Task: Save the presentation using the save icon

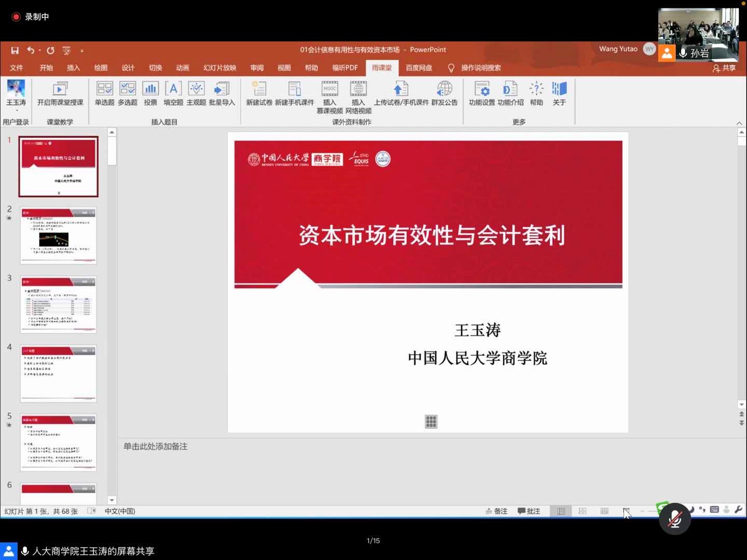Action: (15, 50)
